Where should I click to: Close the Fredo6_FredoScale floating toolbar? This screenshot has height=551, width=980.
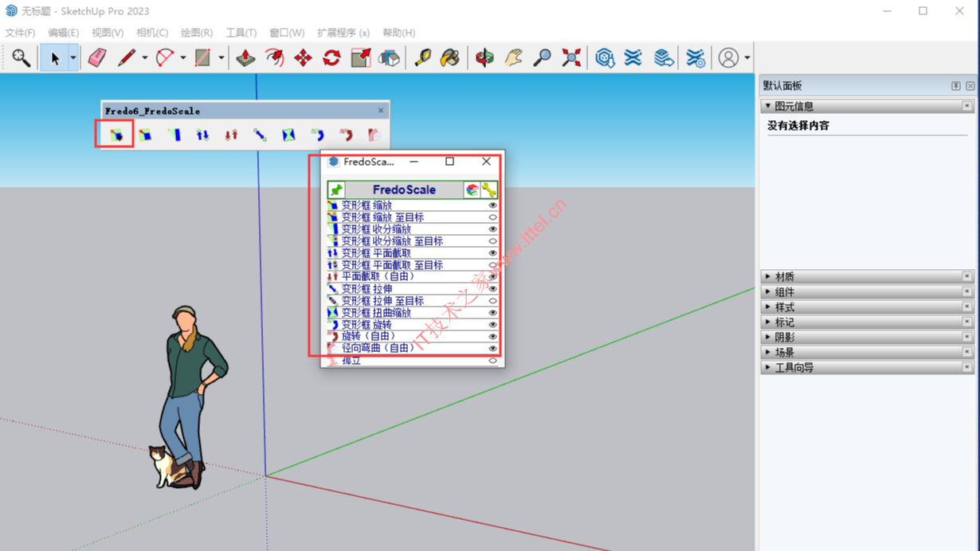(x=381, y=110)
